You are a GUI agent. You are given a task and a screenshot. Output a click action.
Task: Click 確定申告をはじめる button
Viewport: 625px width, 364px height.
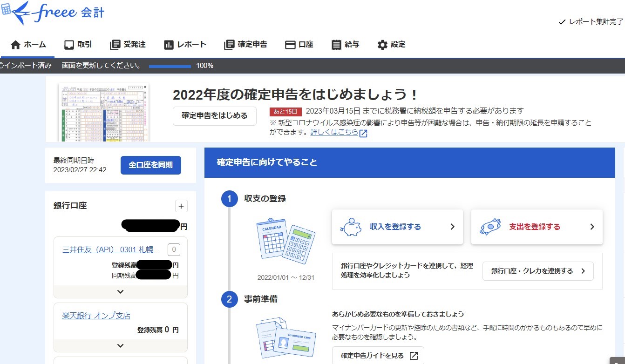214,116
